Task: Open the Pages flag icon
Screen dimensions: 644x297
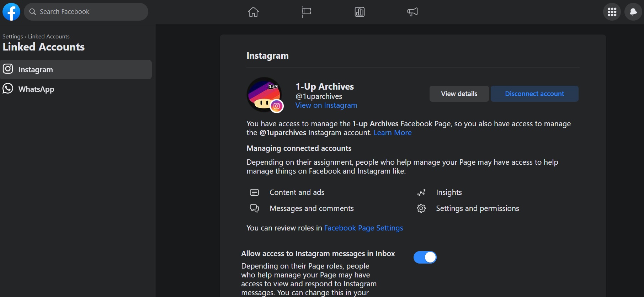Action: 307,12
